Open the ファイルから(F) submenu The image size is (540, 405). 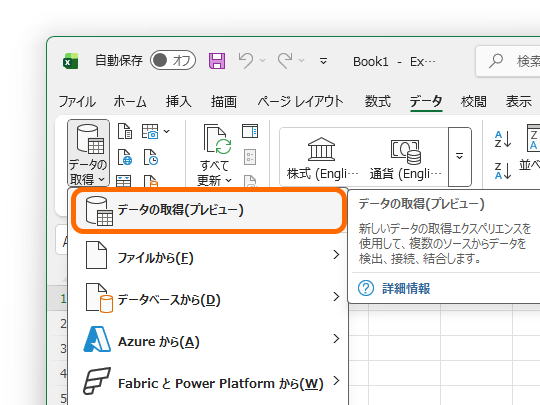[208, 255]
